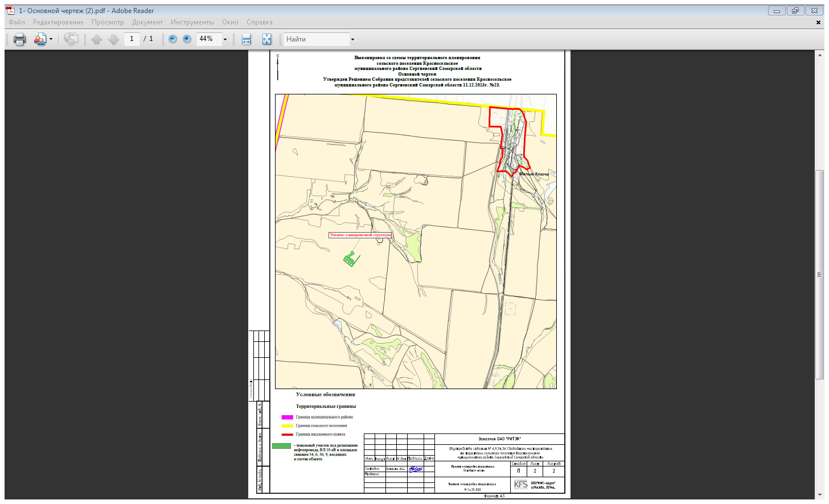Expand the zoom percentage dropdown arrow

(x=225, y=39)
